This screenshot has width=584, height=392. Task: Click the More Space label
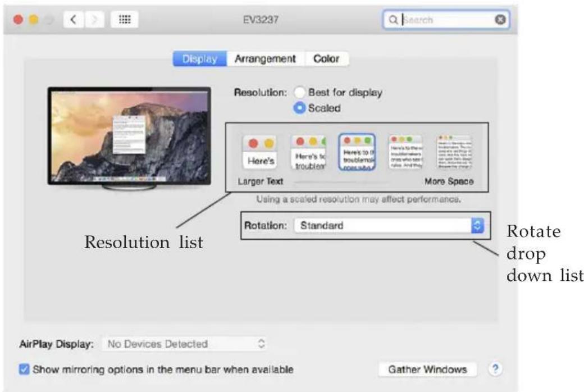(x=449, y=181)
